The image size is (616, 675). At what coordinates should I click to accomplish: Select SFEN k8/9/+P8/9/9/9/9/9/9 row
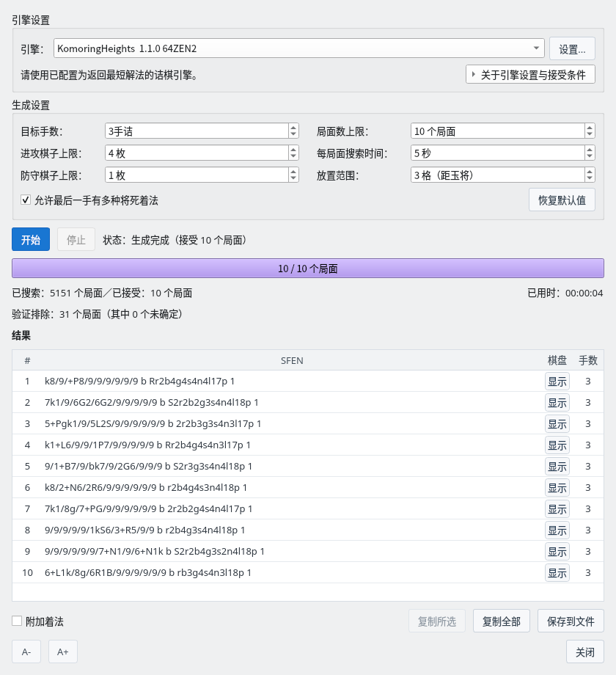[307, 381]
